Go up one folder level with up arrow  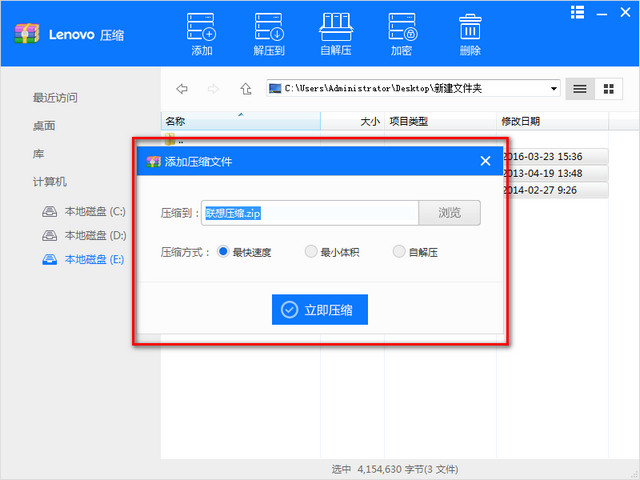(246, 89)
